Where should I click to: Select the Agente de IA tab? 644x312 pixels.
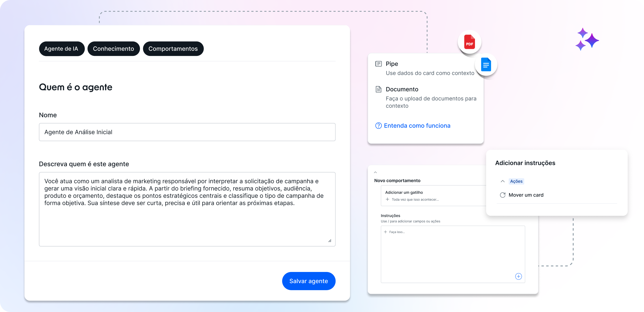(x=62, y=49)
